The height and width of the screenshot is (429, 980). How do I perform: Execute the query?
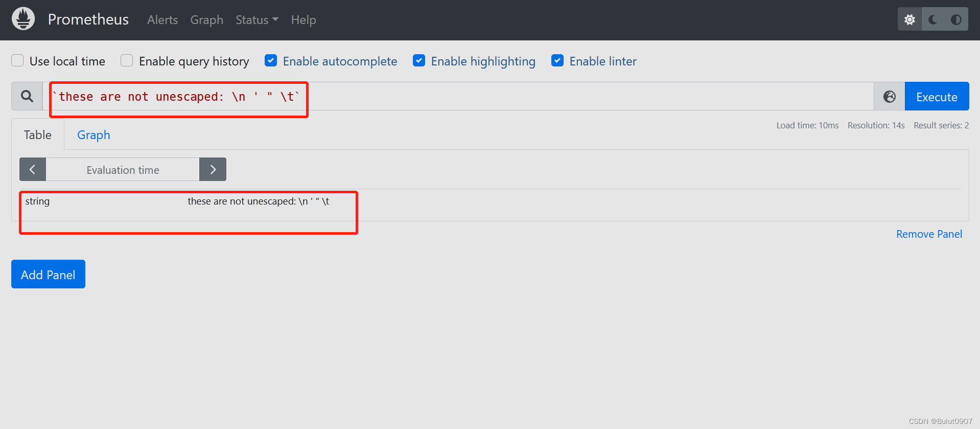point(937,96)
